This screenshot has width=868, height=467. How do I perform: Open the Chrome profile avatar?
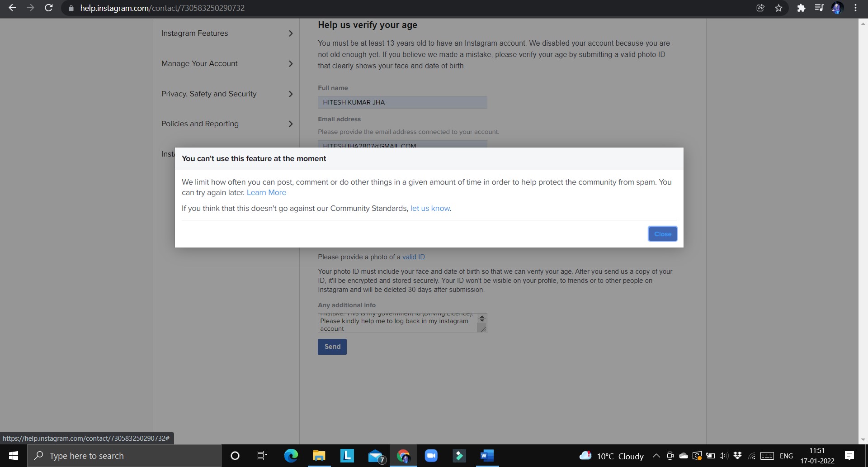838,8
